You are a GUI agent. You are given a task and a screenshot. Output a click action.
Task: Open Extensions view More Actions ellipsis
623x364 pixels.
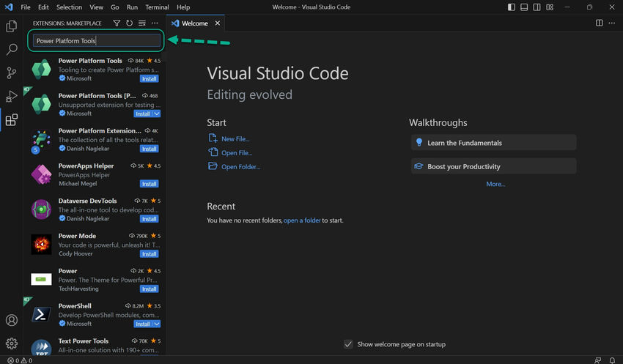[154, 23]
